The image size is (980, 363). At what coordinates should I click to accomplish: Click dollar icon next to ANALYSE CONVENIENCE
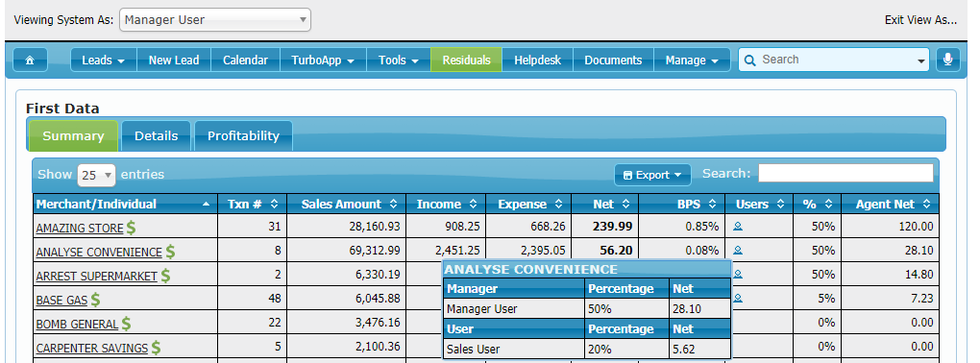coord(170,252)
